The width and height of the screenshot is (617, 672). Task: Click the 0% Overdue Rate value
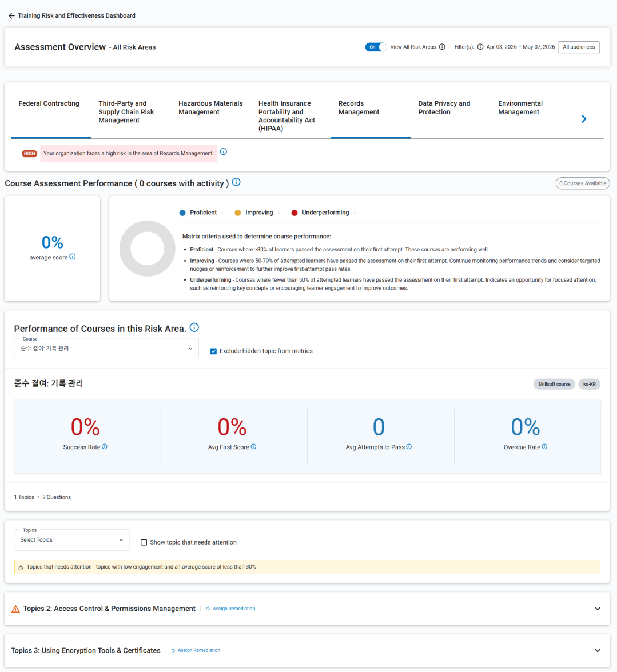pos(526,427)
